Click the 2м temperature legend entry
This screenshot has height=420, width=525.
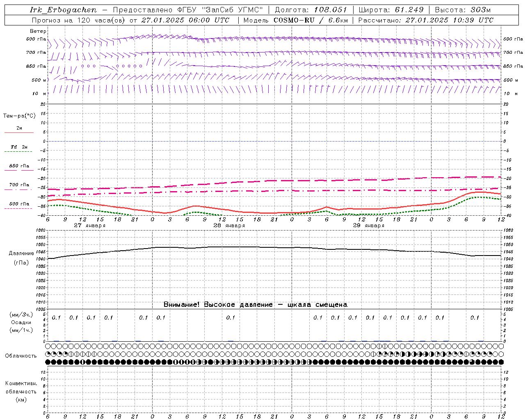tap(19, 130)
